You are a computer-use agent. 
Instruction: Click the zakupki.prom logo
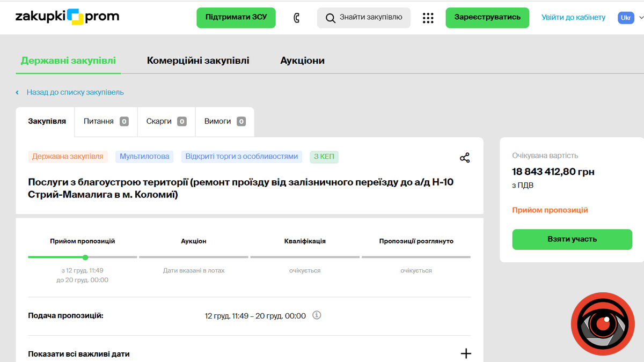tap(67, 17)
